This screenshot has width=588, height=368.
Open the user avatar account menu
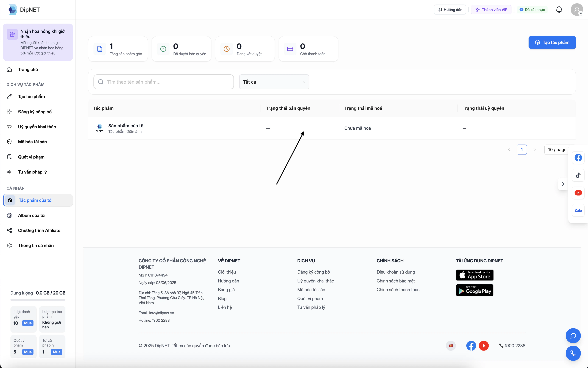click(x=577, y=10)
